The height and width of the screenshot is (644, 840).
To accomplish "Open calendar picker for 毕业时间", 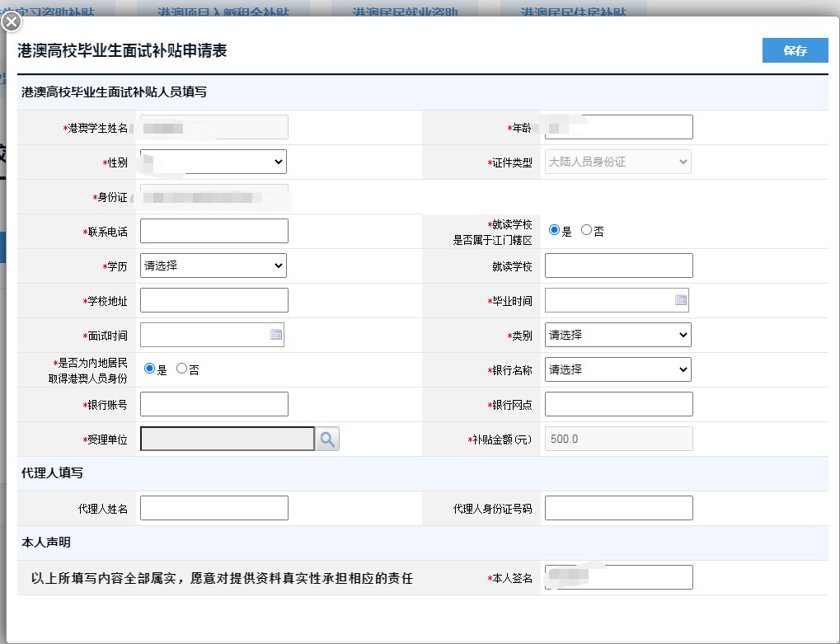I will tap(681, 301).
